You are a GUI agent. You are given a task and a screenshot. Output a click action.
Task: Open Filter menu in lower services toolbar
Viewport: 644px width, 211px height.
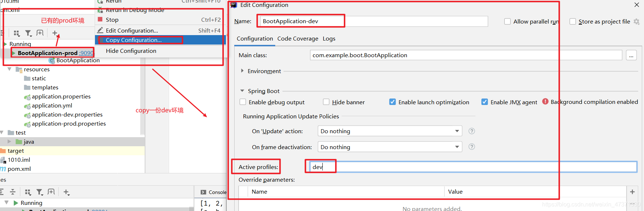40,192
